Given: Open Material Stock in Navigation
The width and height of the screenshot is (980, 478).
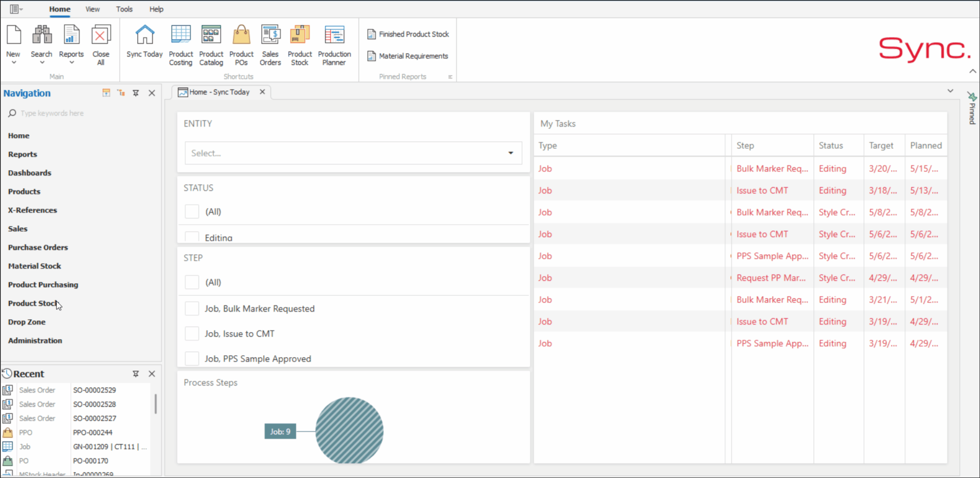Looking at the screenshot, I should pos(34,266).
